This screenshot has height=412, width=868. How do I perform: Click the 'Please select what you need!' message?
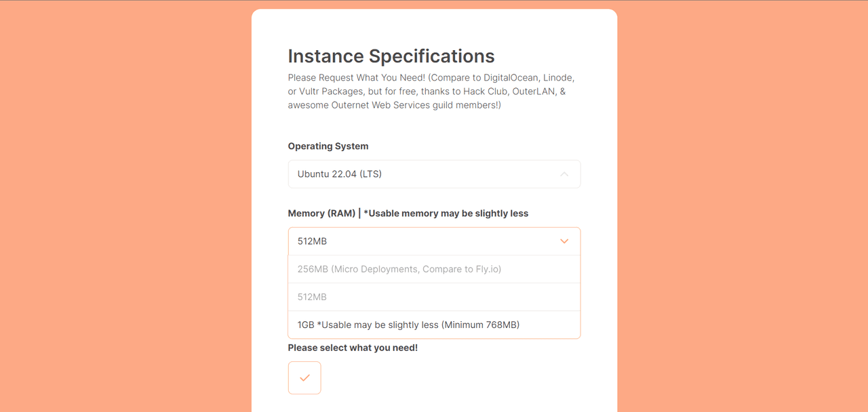(x=353, y=348)
